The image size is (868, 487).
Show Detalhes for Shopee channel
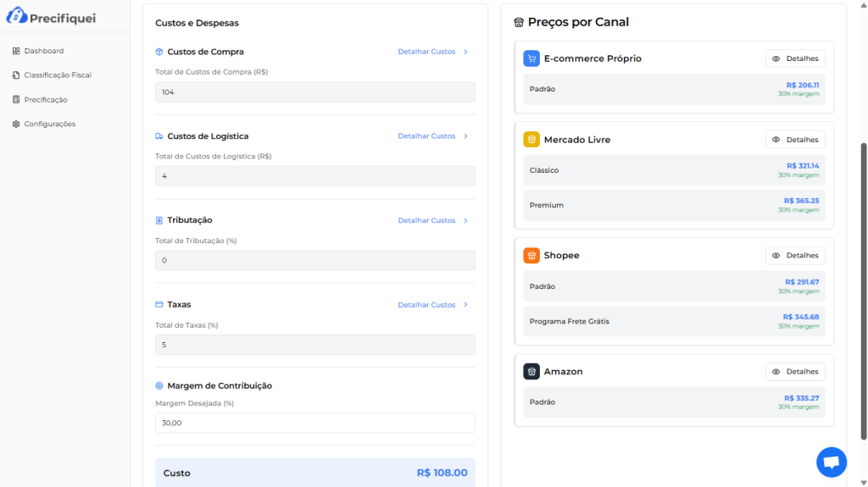coord(795,256)
